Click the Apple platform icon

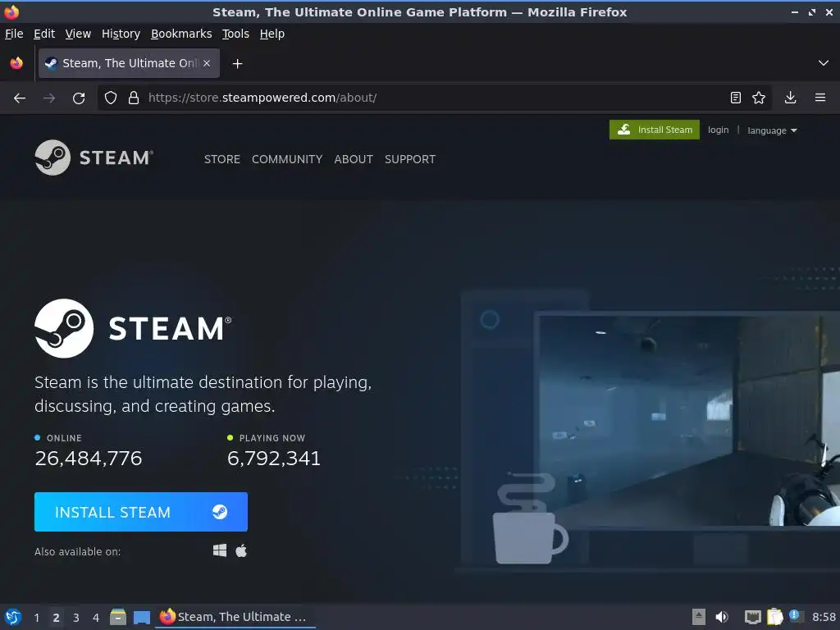(241, 550)
